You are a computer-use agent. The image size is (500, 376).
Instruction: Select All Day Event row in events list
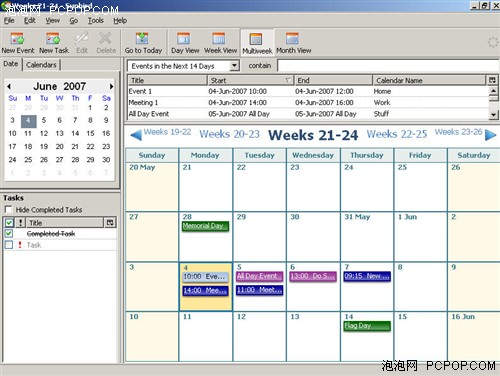coord(308,114)
